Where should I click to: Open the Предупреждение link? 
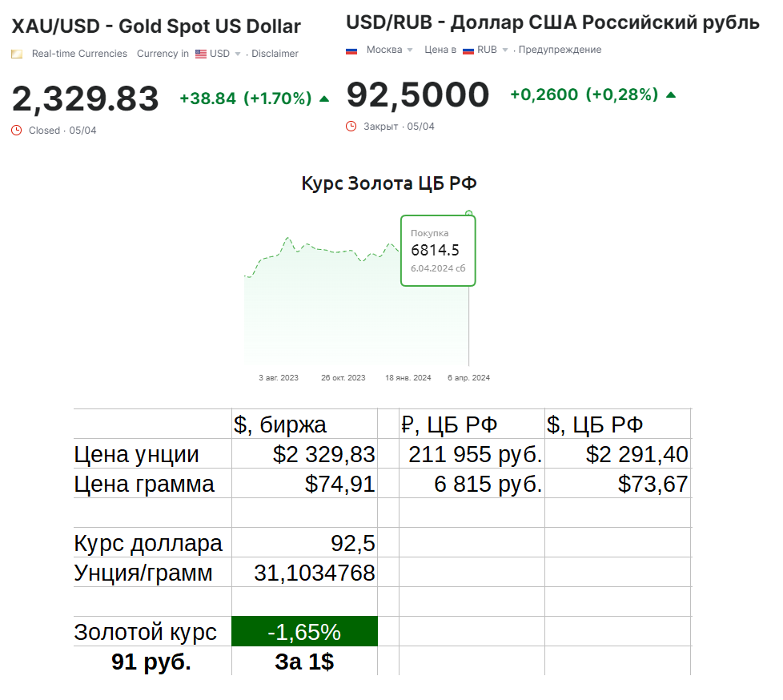[560, 50]
